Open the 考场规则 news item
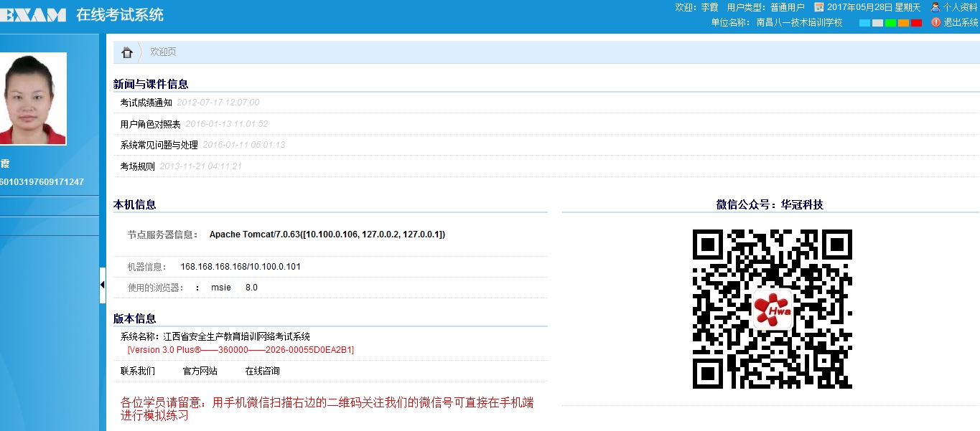This screenshot has width=980, height=431. tap(138, 166)
